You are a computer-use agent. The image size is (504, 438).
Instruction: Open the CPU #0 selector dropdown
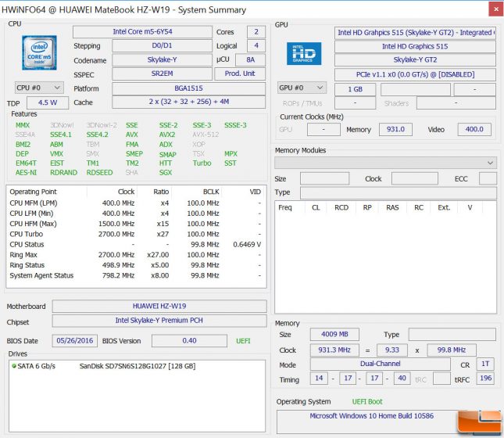click(39, 88)
